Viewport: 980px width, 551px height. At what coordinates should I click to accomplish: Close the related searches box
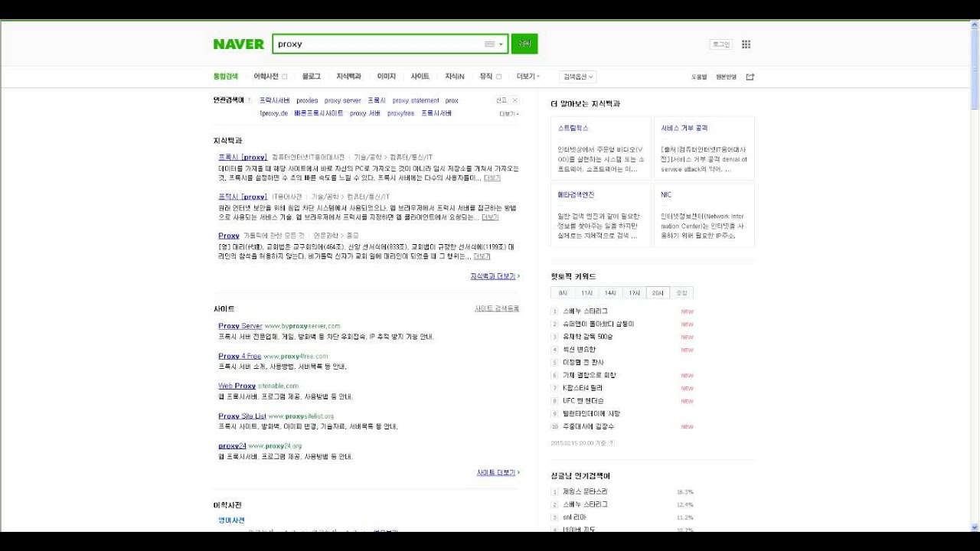515,100
